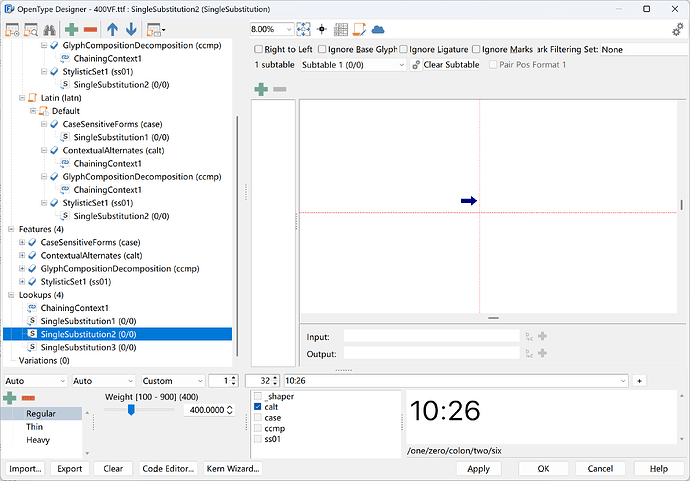
Task: Click the orange page with pen icon
Action: pos(359,29)
